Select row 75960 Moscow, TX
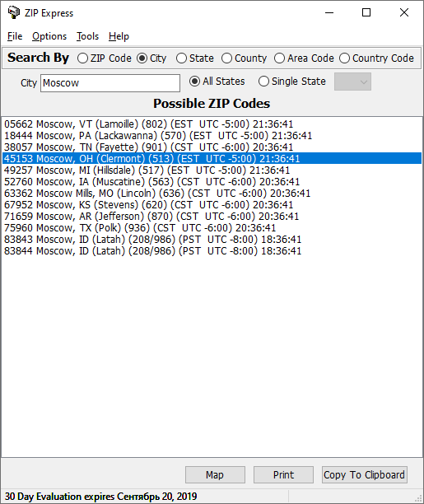Image resolution: width=424 pixels, height=504 pixels. pyautogui.click(x=212, y=228)
